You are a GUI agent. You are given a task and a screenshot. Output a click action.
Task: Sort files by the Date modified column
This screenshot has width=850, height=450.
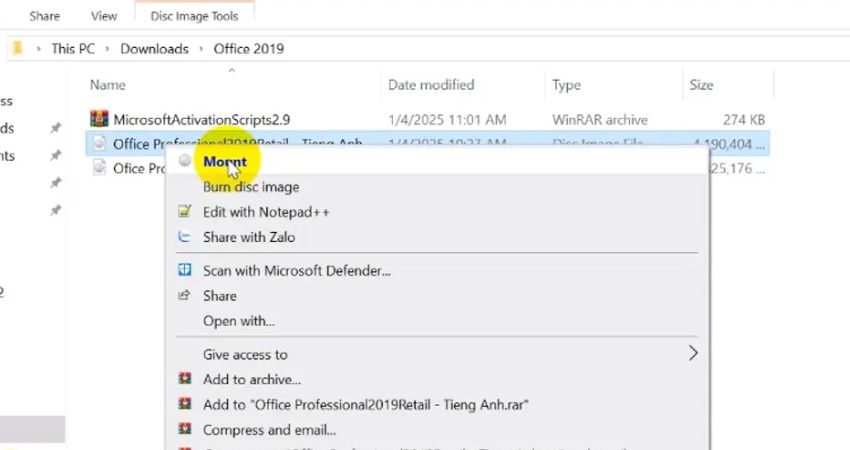(x=430, y=85)
